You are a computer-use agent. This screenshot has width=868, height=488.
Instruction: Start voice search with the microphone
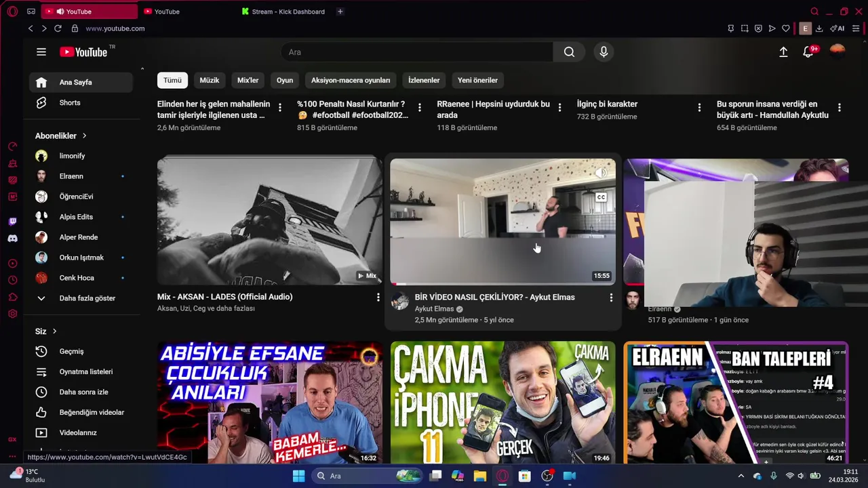coord(604,52)
